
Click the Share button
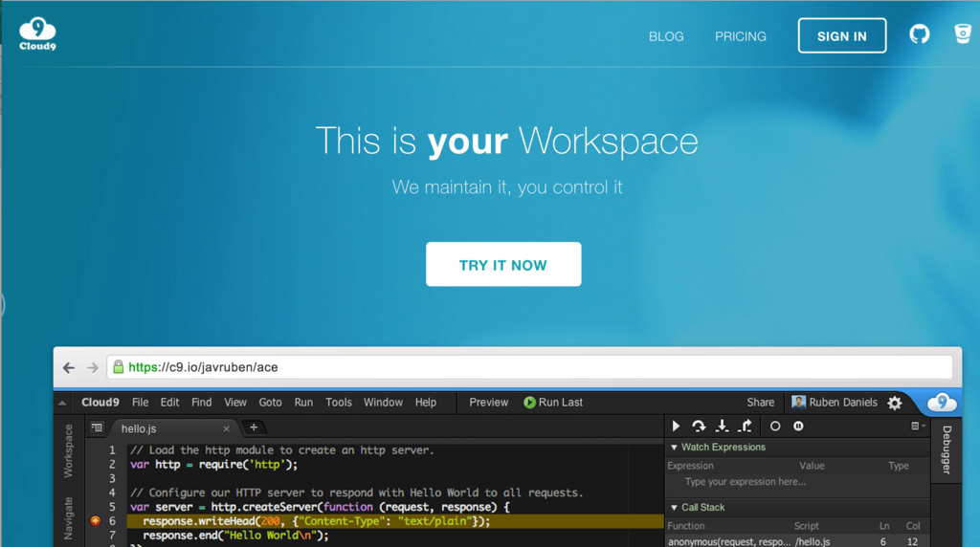click(x=761, y=403)
